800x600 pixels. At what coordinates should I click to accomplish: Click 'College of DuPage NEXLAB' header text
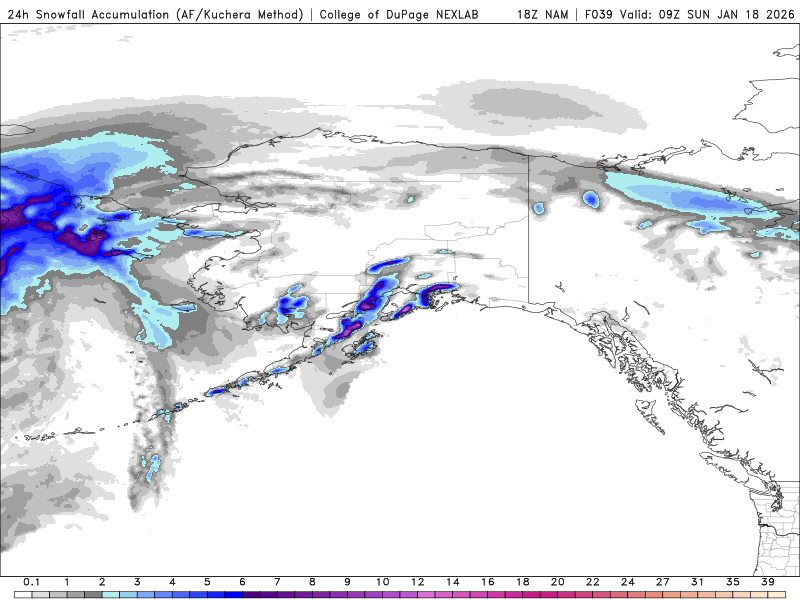point(399,14)
